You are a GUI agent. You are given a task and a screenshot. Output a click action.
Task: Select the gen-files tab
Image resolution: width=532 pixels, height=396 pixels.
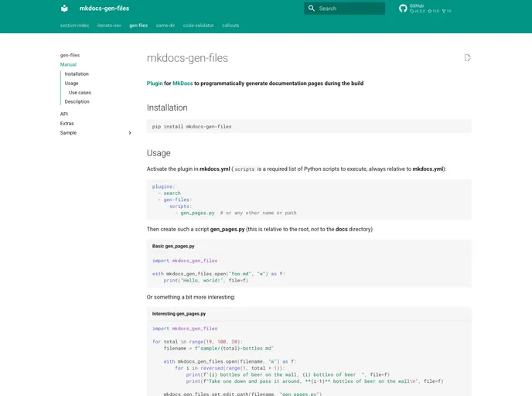[x=138, y=26]
